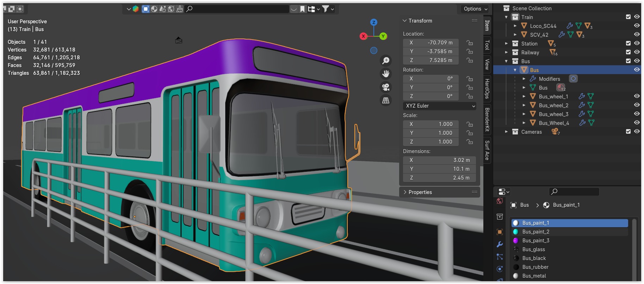Expand the Station collection in outliner
644x284 pixels.
pyautogui.click(x=506, y=43)
